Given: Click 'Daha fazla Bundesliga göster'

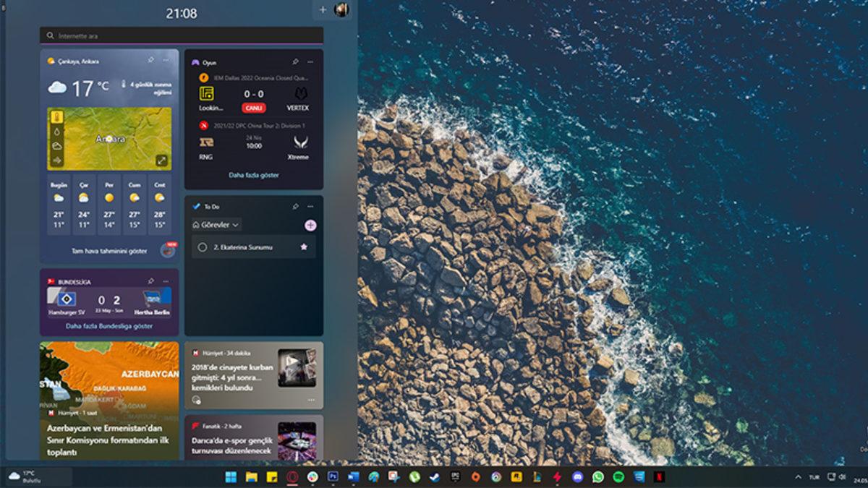Looking at the screenshot, I should (x=109, y=327).
